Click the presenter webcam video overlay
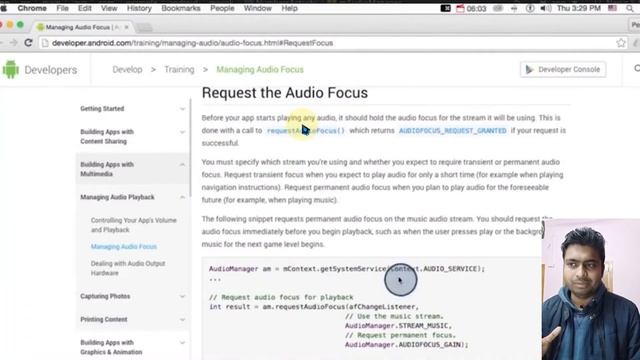The width and height of the screenshot is (640, 360). (x=591, y=289)
